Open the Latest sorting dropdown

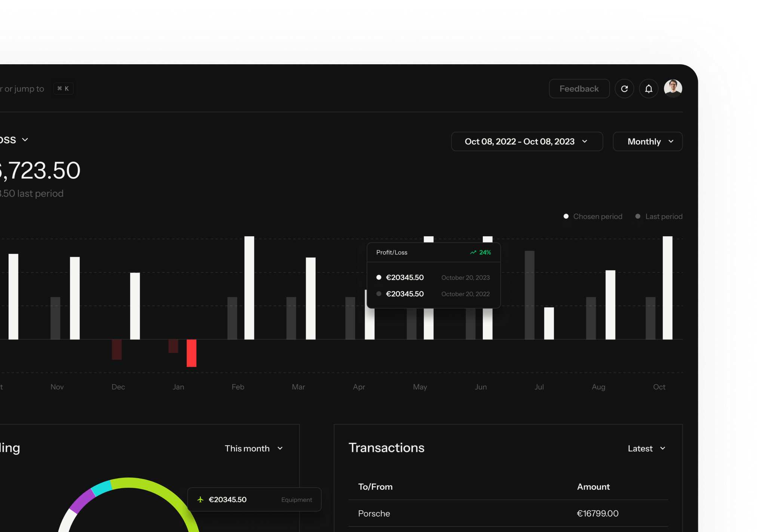click(x=646, y=448)
